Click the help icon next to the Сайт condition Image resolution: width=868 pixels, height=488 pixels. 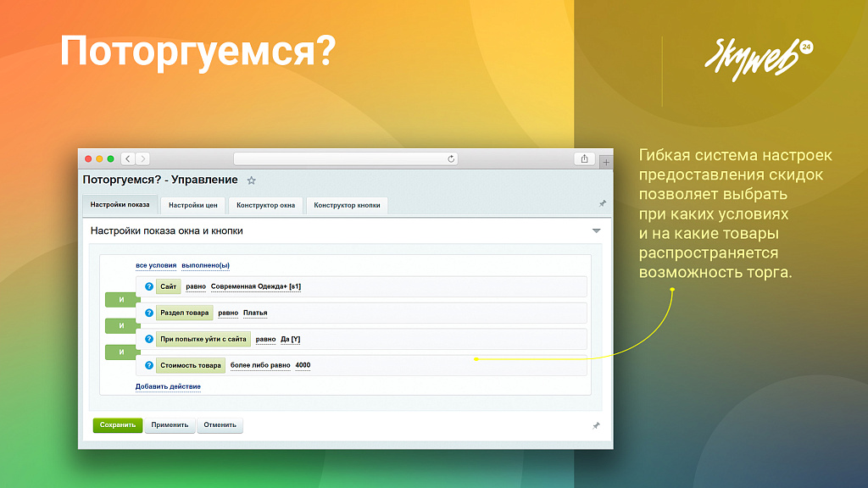click(147, 286)
